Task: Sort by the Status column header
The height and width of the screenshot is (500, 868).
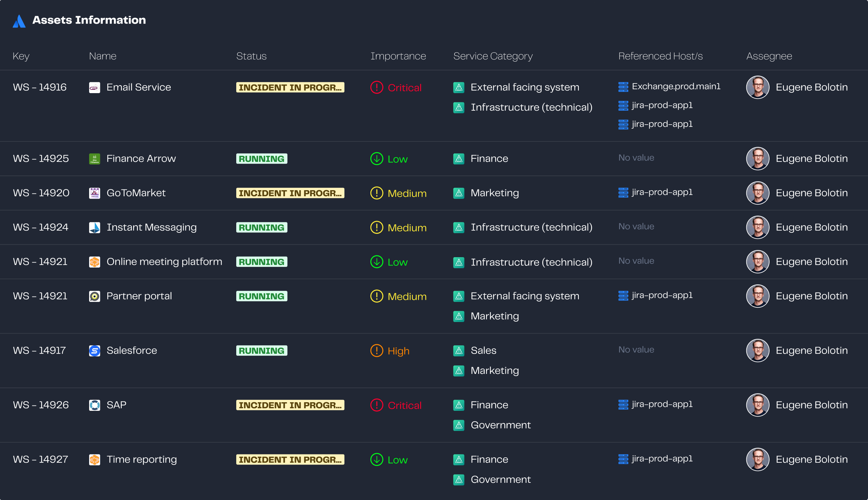Action: [x=251, y=56]
